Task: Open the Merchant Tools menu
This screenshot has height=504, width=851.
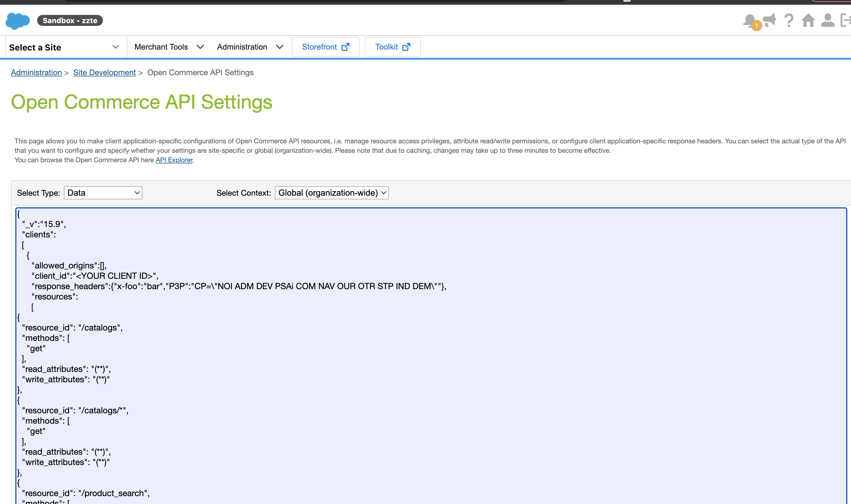Action: (169, 47)
